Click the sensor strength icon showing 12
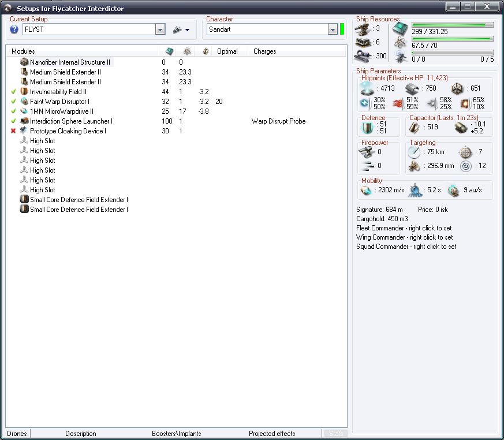Viewport: 504px width, 440px height. tap(465, 166)
